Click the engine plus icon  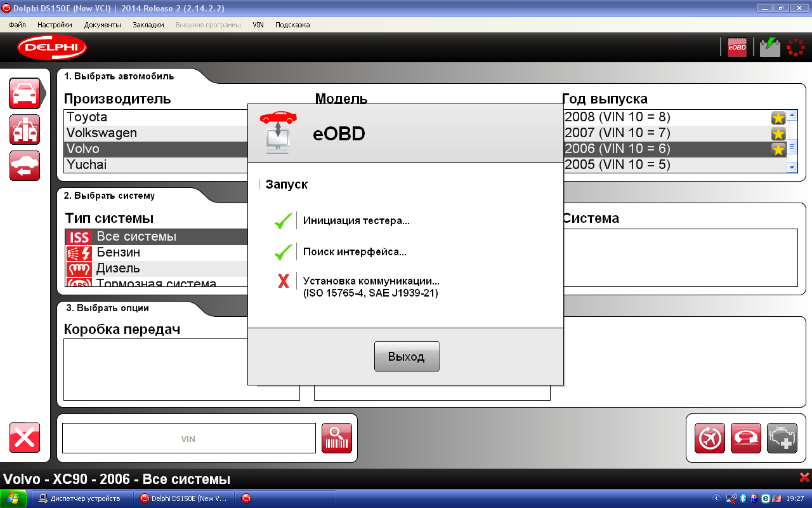coord(782,438)
